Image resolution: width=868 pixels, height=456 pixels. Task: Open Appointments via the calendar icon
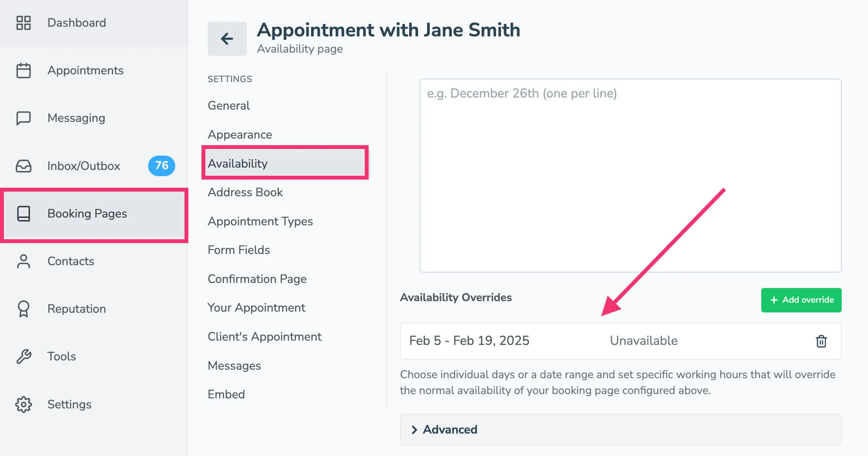(x=24, y=70)
